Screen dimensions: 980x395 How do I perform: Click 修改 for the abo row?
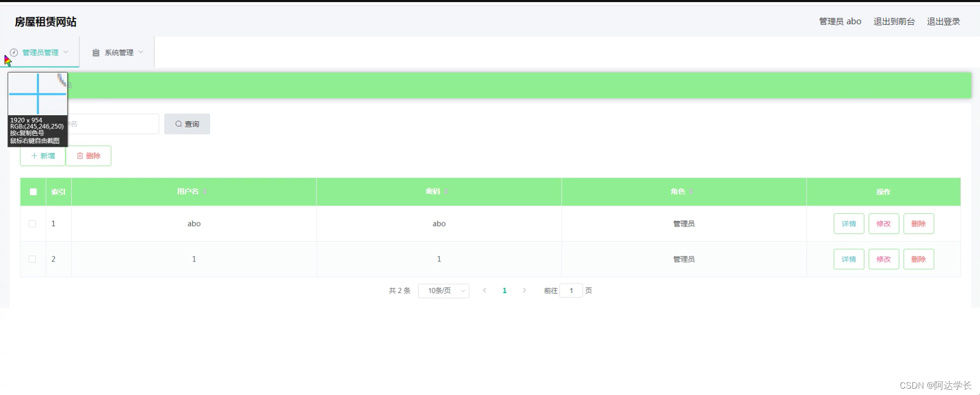(x=884, y=224)
